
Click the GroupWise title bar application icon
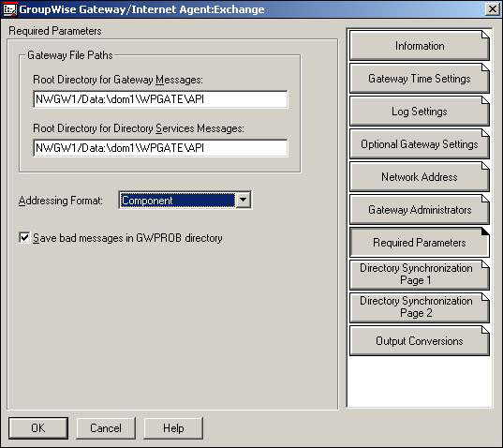click(9, 9)
